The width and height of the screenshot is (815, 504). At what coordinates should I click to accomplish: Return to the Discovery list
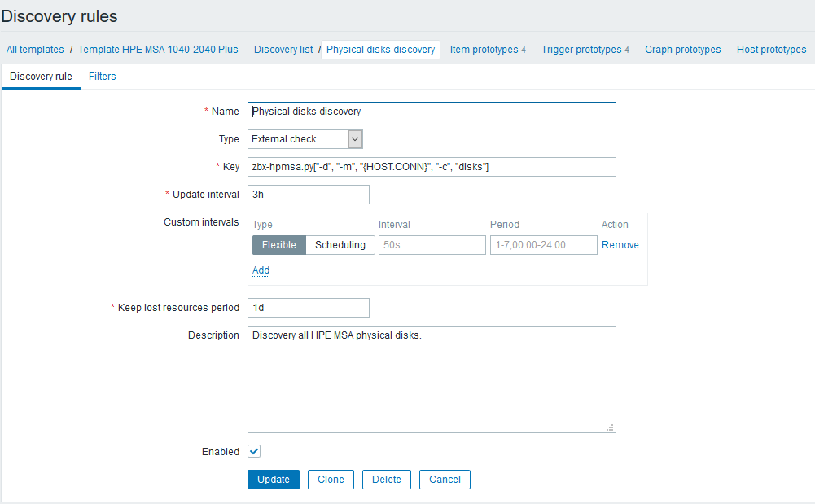tap(283, 49)
